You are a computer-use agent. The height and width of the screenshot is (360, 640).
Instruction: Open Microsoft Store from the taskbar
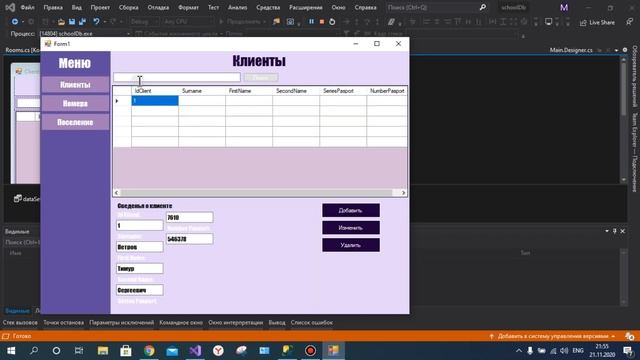(x=126, y=351)
